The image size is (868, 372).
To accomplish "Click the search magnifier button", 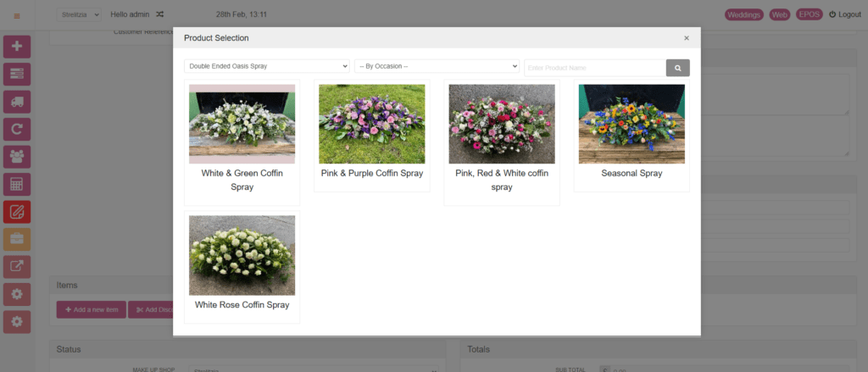I will pyautogui.click(x=677, y=68).
